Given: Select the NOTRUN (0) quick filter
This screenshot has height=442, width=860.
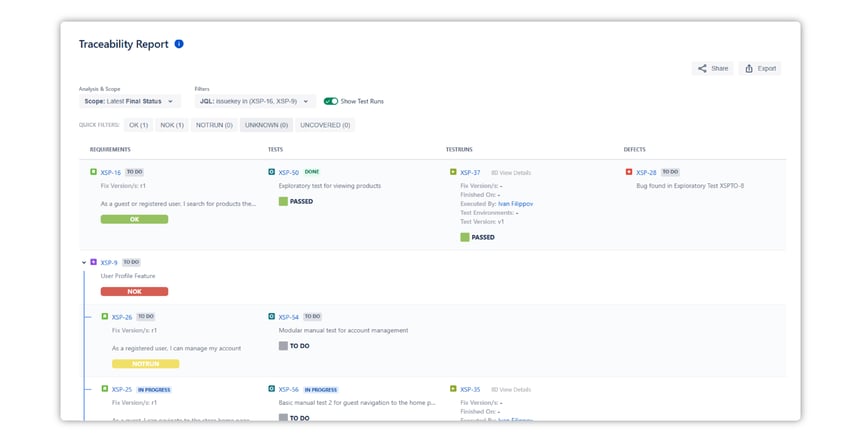Looking at the screenshot, I should click(x=214, y=125).
